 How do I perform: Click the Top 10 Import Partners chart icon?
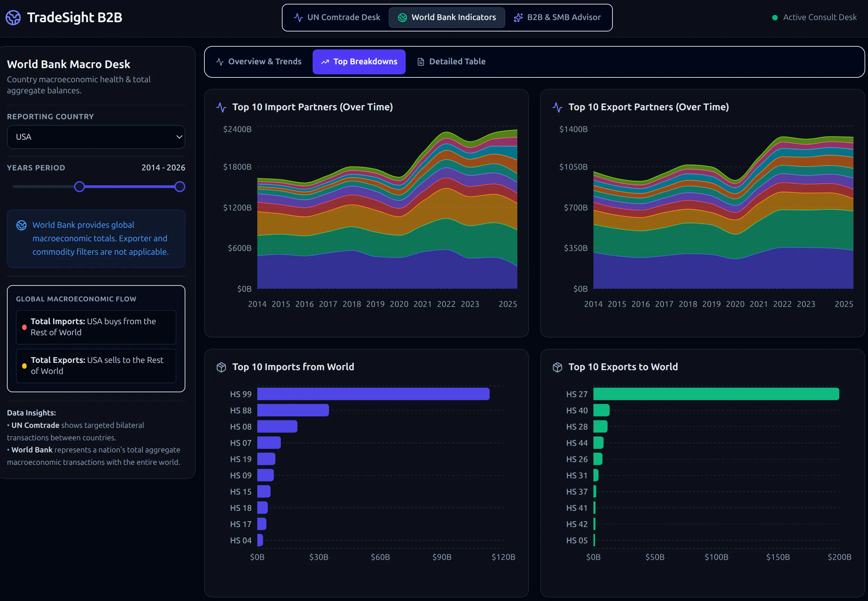[222, 107]
